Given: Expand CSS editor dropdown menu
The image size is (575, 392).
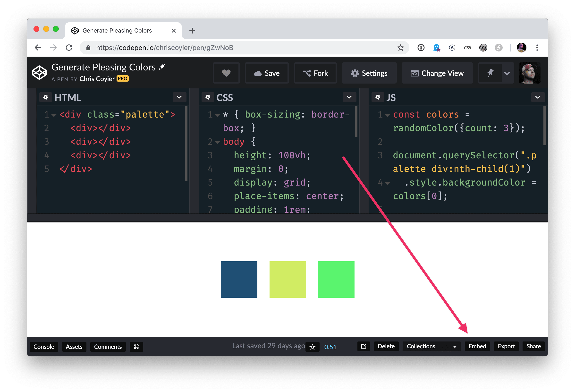Looking at the screenshot, I should pyautogui.click(x=349, y=97).
